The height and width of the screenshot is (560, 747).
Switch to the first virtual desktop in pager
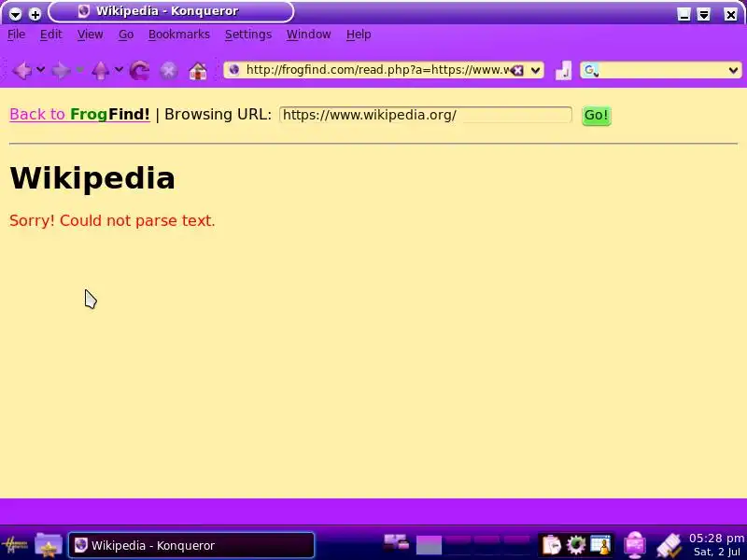[429, 545]
